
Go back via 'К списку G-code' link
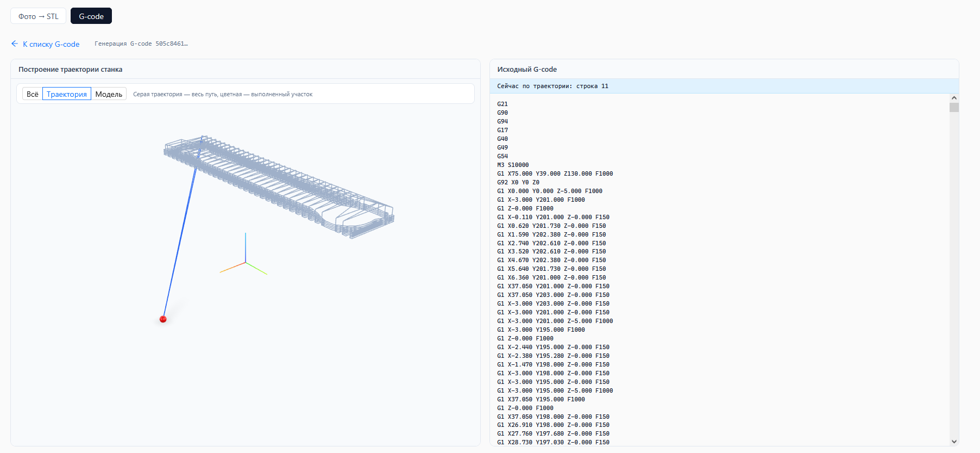pyautogui.click(x=51, y=44)
